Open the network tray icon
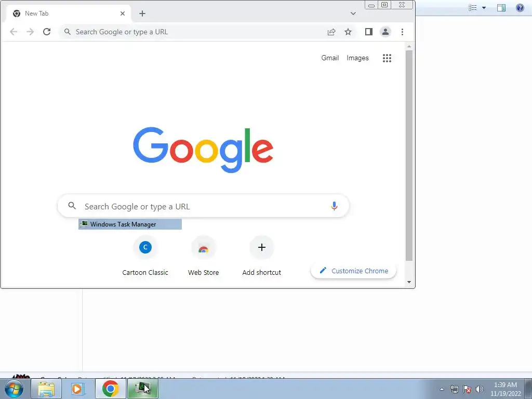The image size is (532, 399). coord(455,389)
